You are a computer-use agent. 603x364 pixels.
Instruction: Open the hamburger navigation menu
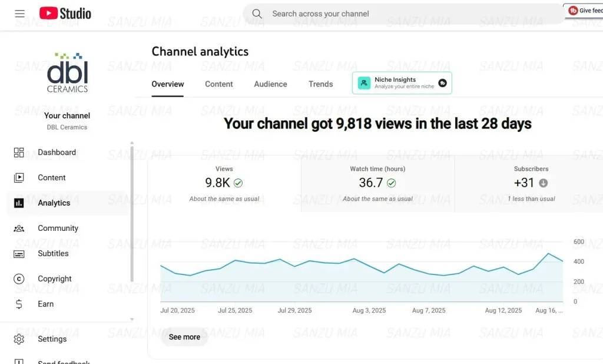19,13
